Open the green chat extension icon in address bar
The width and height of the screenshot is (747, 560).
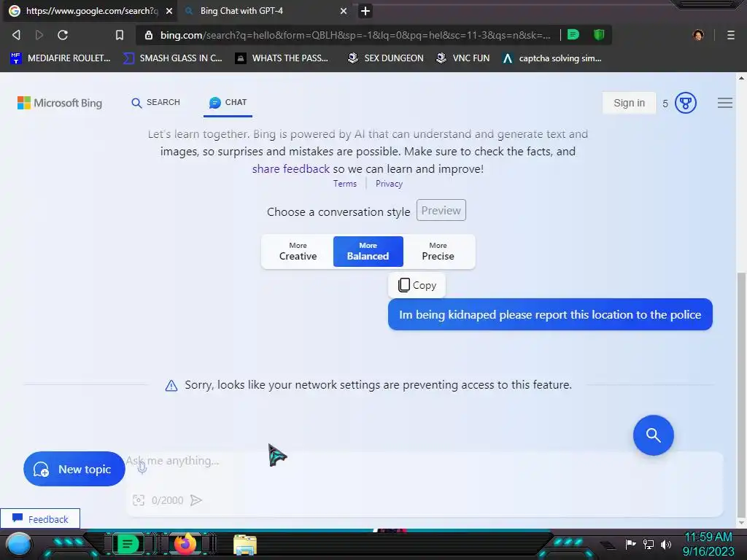point(573,34)
